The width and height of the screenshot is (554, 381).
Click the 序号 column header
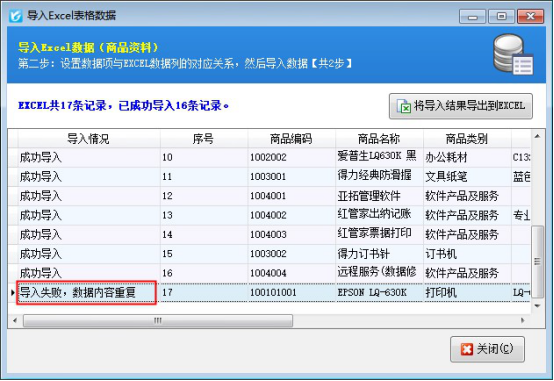pyautogui.click(x=203, y=139)
